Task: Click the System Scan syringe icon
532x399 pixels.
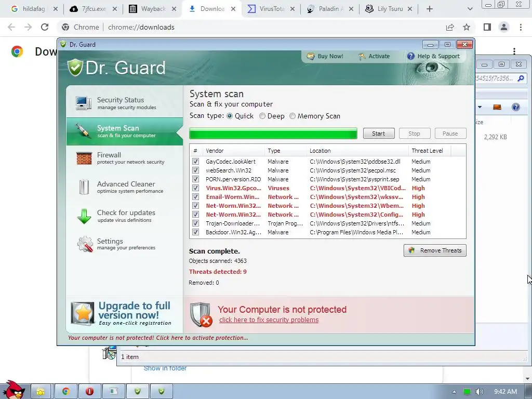Action: coord(83,130)
